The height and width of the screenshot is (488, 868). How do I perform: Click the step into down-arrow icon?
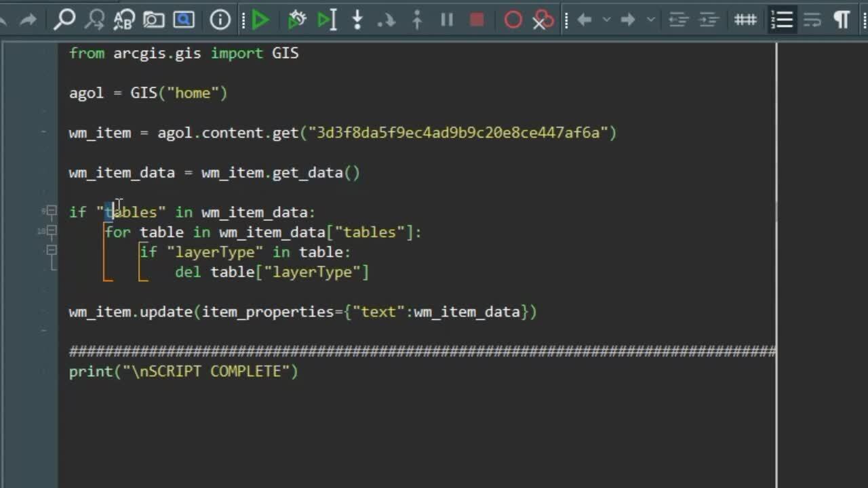click(x=357, y=20)
